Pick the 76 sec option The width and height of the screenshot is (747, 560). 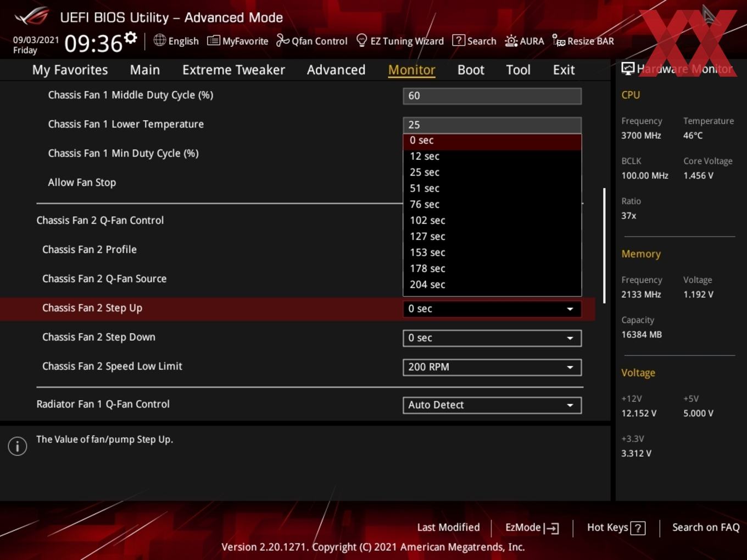click(492, 204)
